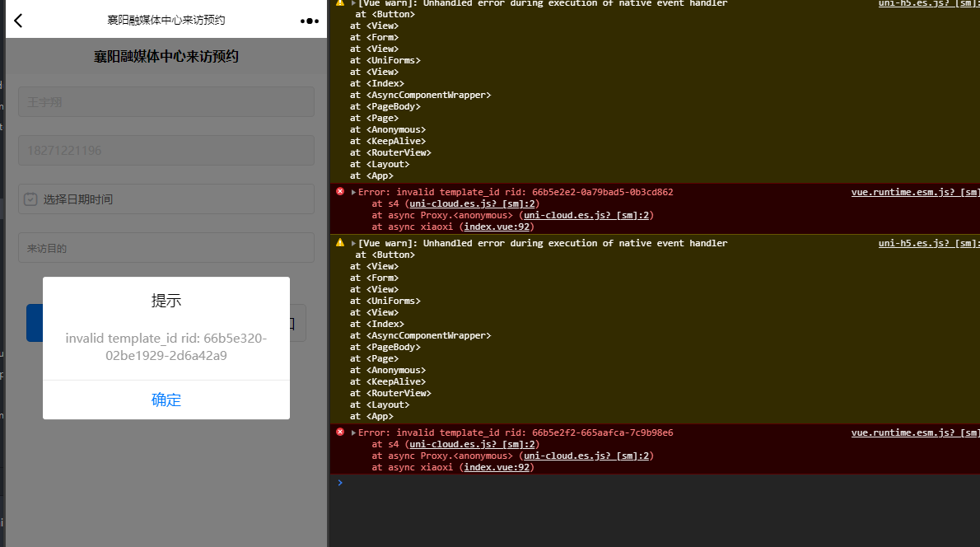Click 'at <AsyncComponentWrapper>' in second warn stack
The height and width of the screenshot is (547, 980).
(421, 336)
